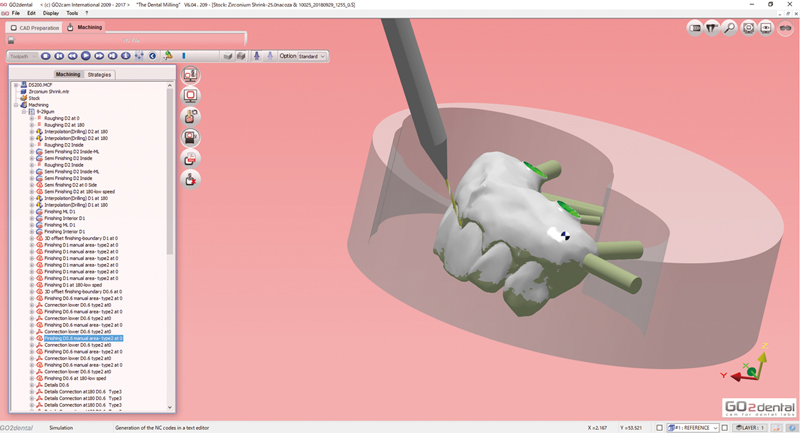
Task: Click the round PDF document export icon
Action: click(x=190, y=159)
